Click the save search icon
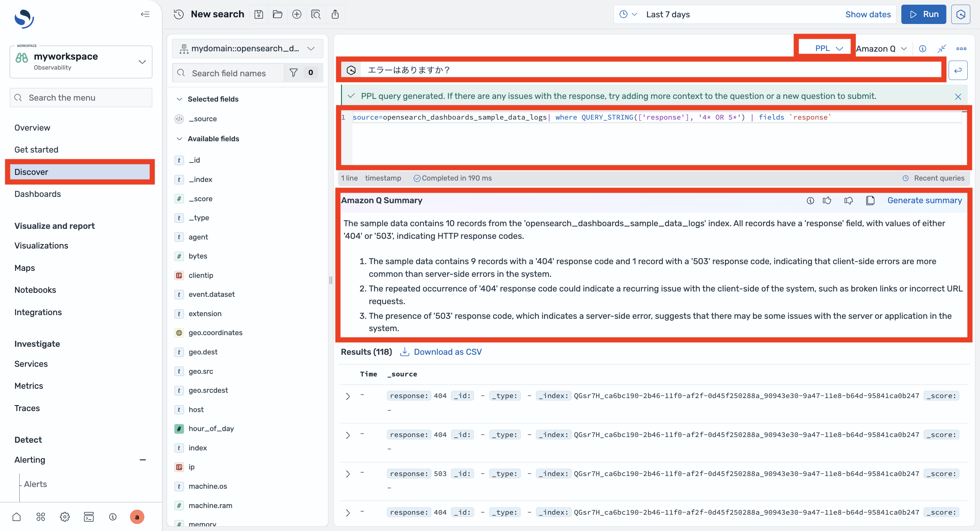Image resolution: width=980 pixels, height=531 pixels. pos(259,14)
